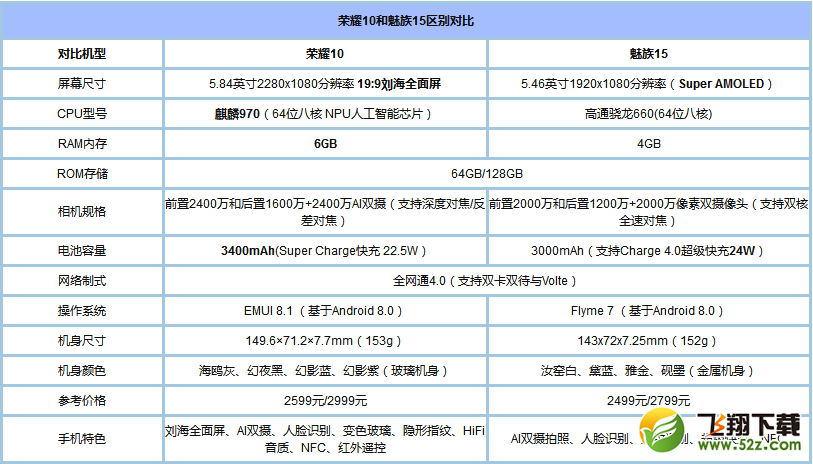This screenshot has height=464, width=813.
Task: Click the 149.6×71.2×7.7mm (153g) cell
Action: pos(325,341)
